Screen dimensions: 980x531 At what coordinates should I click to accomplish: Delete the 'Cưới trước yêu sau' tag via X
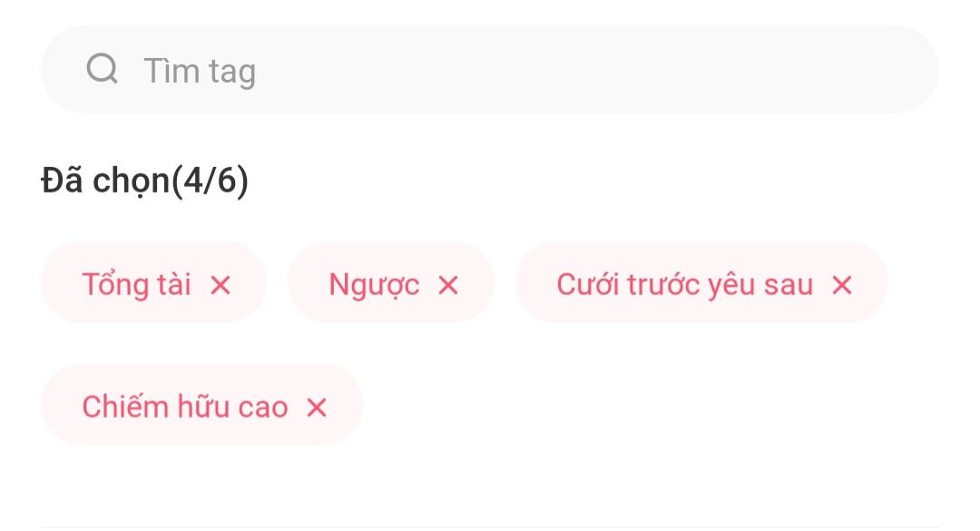pyautogui.click(x=842, y=285)
